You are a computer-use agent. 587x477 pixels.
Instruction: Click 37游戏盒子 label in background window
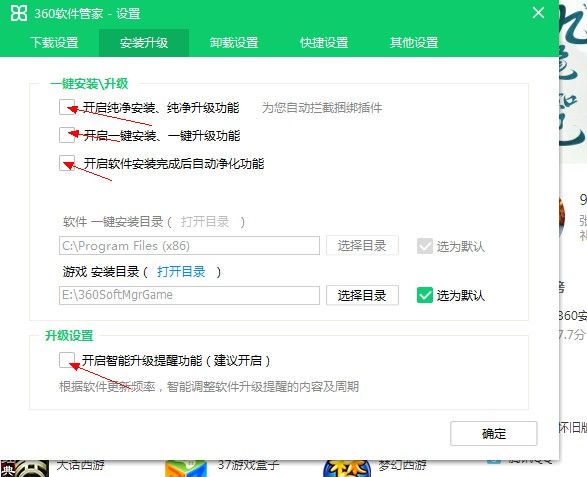[249, 465]
